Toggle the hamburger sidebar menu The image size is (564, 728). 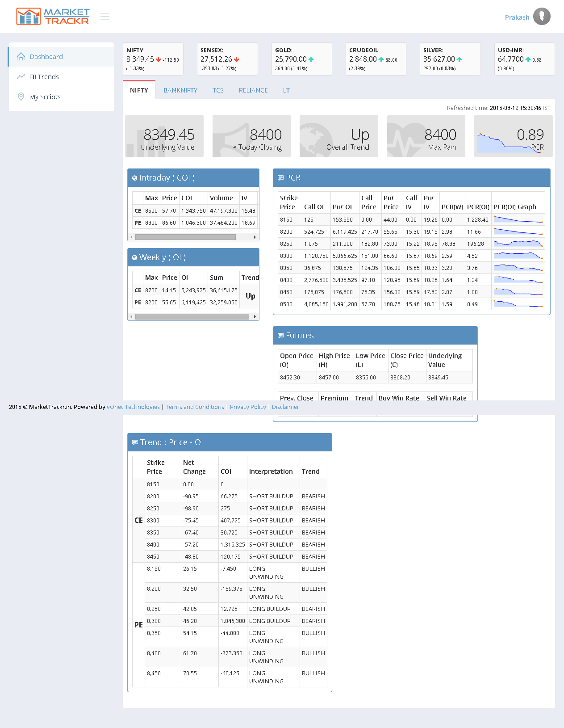(x=105, y=17)
